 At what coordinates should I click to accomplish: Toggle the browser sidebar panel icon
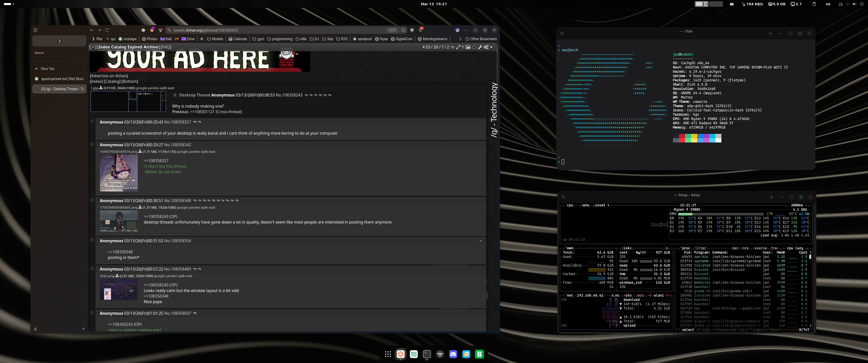35,30
